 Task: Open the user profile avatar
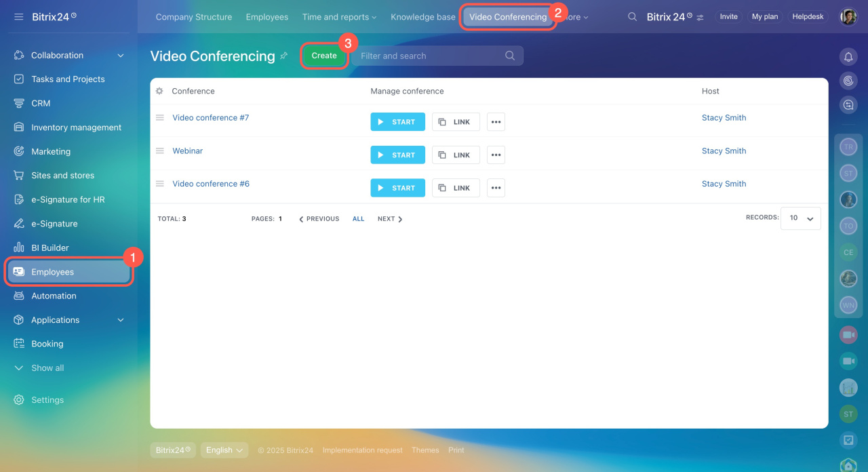click(848, 17)
